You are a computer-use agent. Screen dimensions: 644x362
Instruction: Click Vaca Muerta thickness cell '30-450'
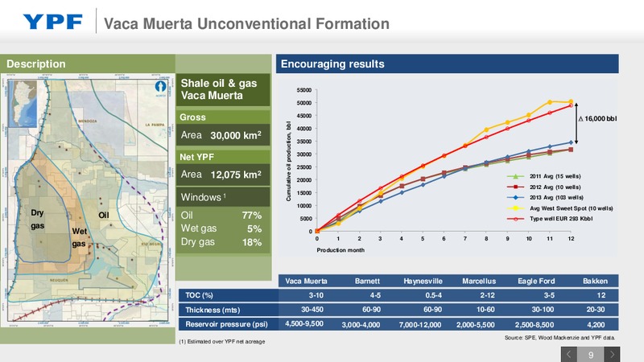tap(312, 310)
